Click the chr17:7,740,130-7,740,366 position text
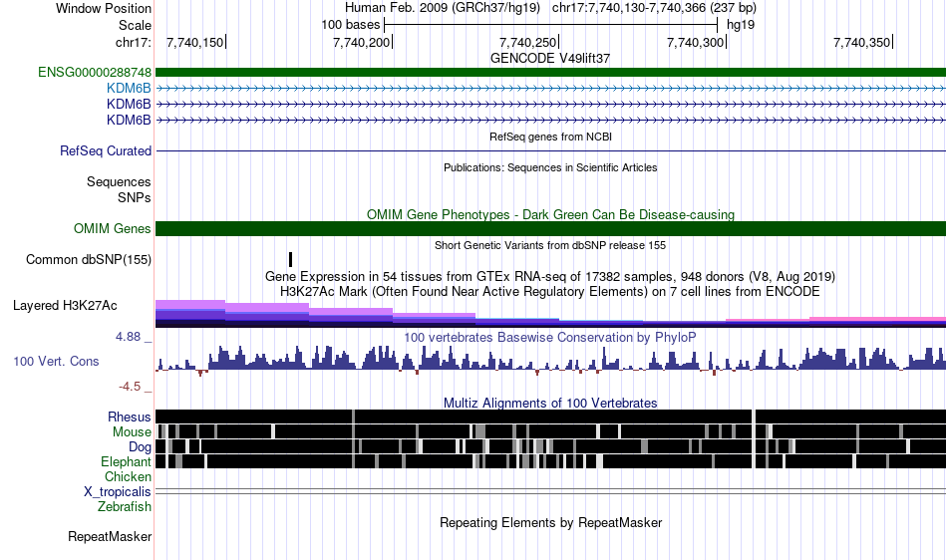Viewport: 947px width, 560px height. (x=654, y=8)
